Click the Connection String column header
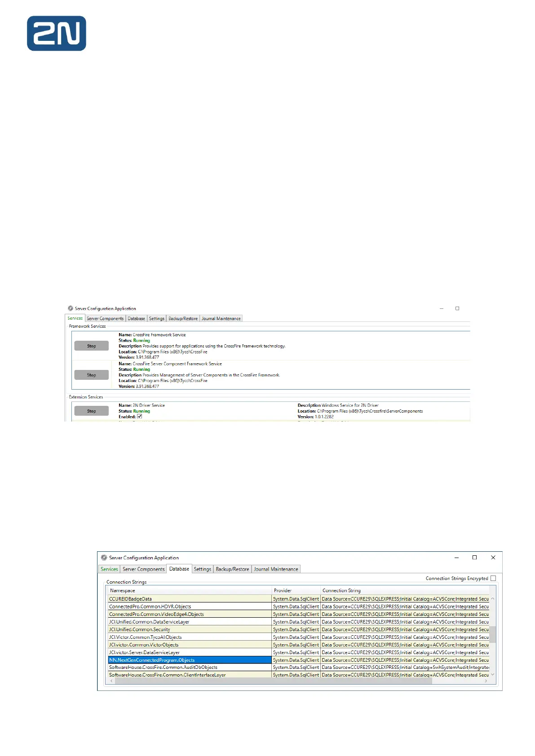This screenshot has height=756, width=535. [405, 590]
